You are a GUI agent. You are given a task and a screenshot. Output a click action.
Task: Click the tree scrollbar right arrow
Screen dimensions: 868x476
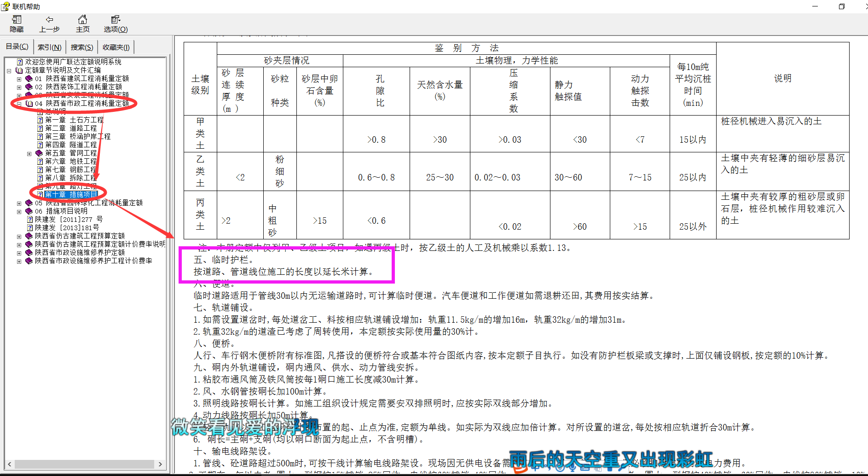pos(160,464)
